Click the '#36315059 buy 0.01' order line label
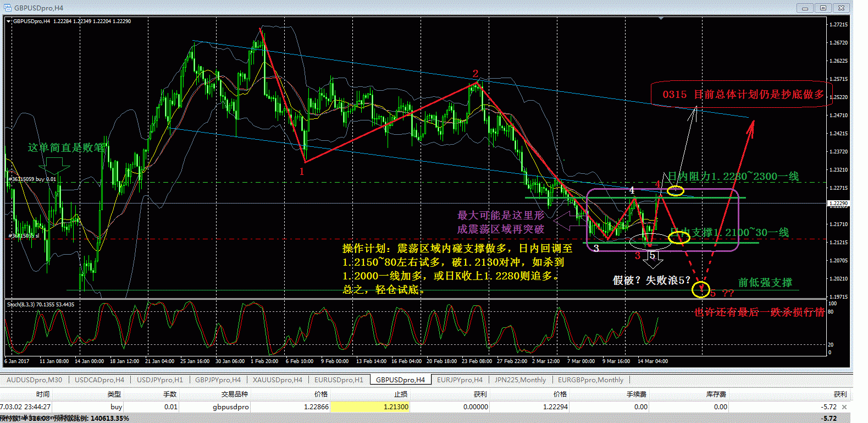 (x=32, y=179)
